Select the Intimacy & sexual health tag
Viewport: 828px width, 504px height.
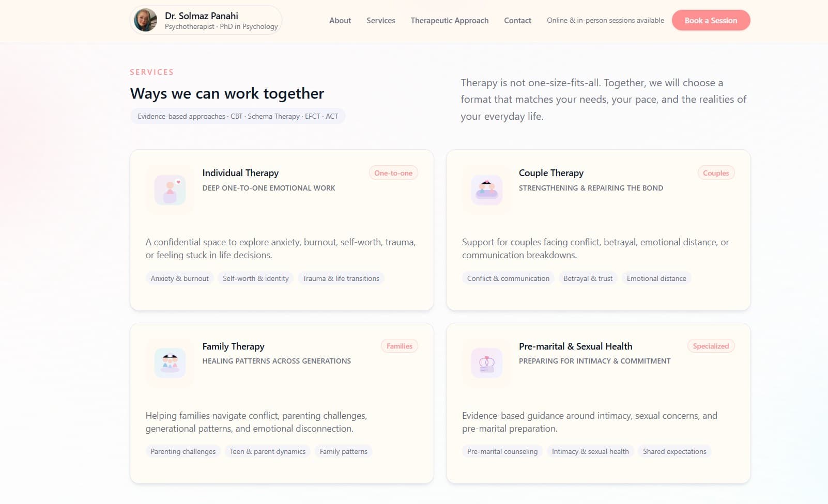pos(590,451)
